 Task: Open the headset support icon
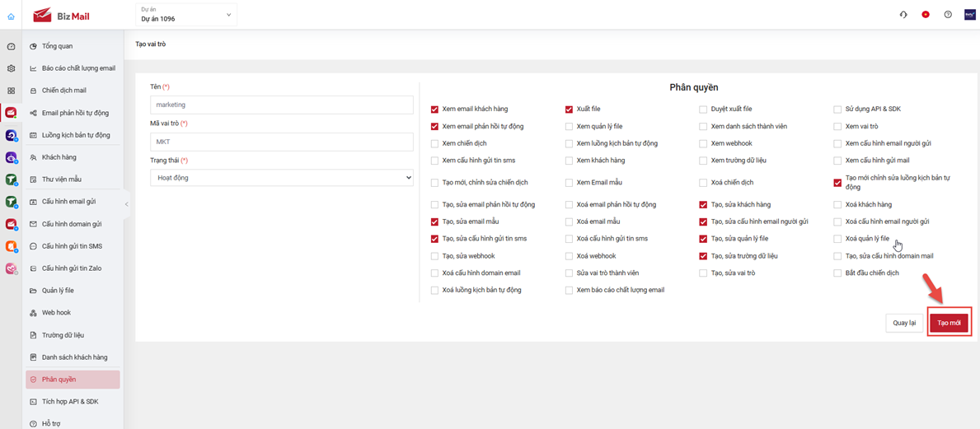coord(903,15)
